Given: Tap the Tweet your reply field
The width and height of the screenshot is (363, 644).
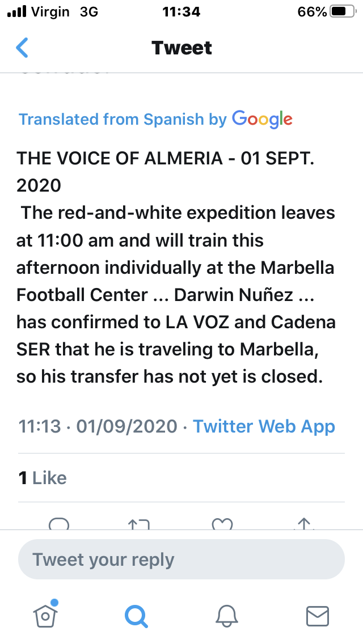Looking at the screenshot, I should click(181, 560).
